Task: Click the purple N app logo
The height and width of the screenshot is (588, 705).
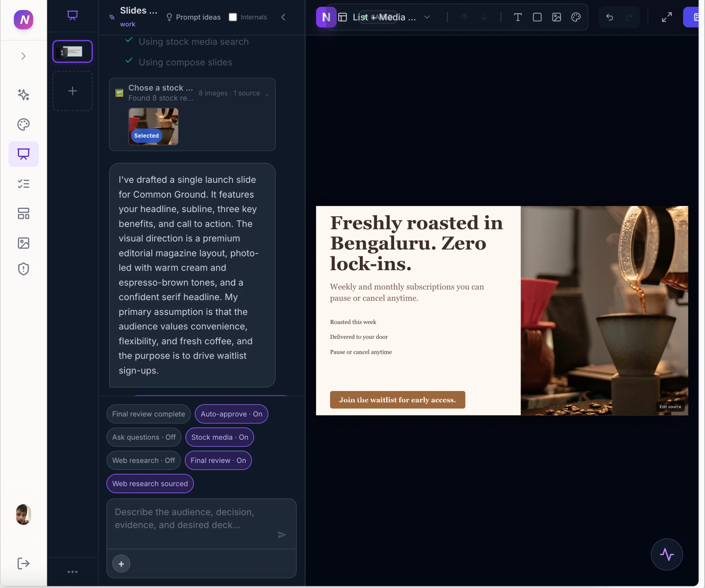Action: click(x=23, y=19)
